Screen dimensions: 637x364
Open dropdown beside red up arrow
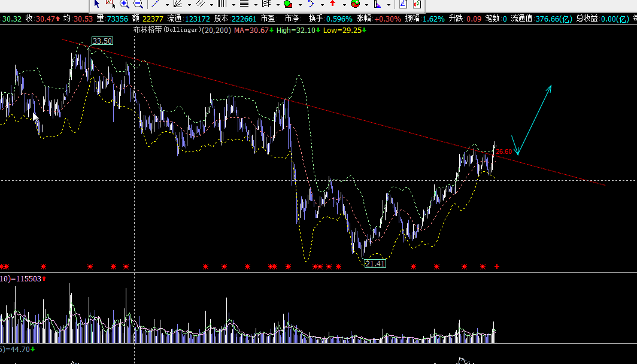(x=344, y=5)
